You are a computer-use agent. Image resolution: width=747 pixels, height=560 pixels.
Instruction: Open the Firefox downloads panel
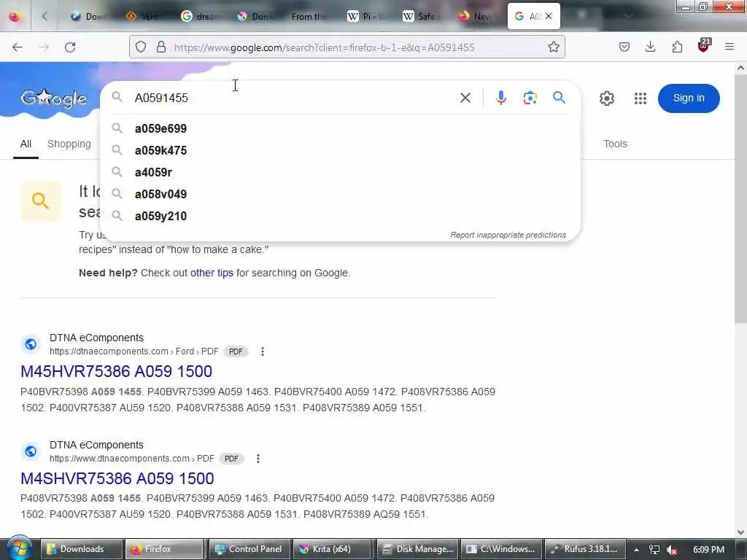click(650, 47)
